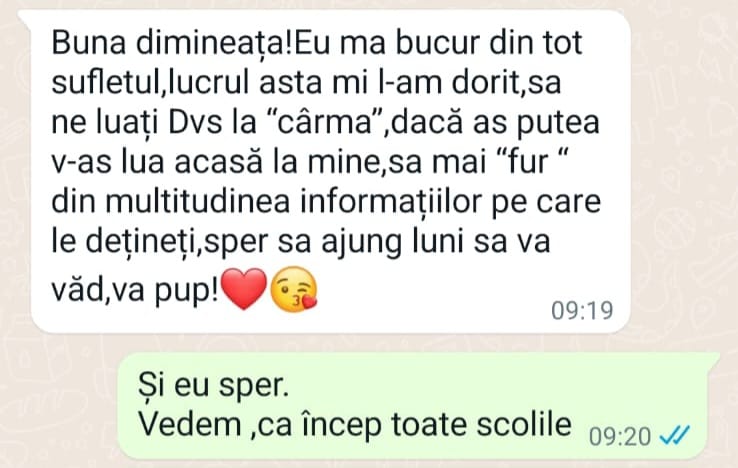
Task: Click the beige chat wallpaper background
Action: [x=682, y=188]
